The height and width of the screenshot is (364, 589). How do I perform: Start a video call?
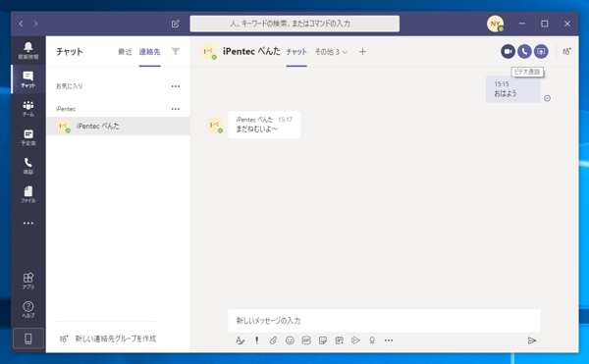point(508,51)
